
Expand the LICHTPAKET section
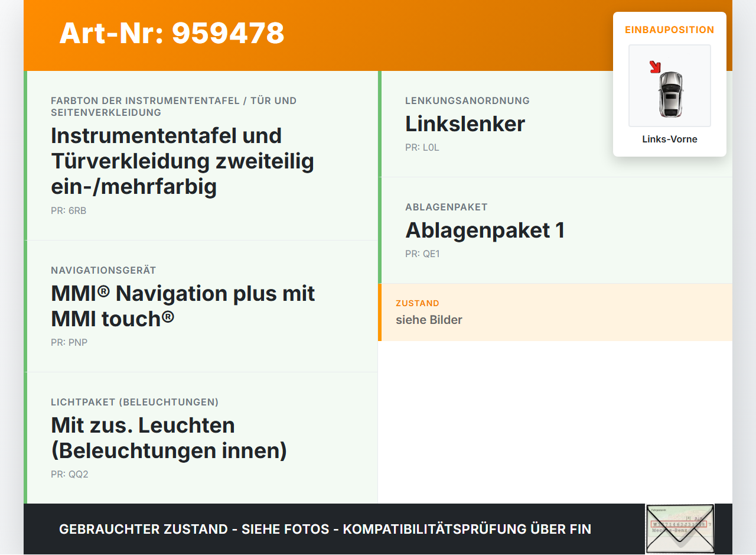(135, 402)
